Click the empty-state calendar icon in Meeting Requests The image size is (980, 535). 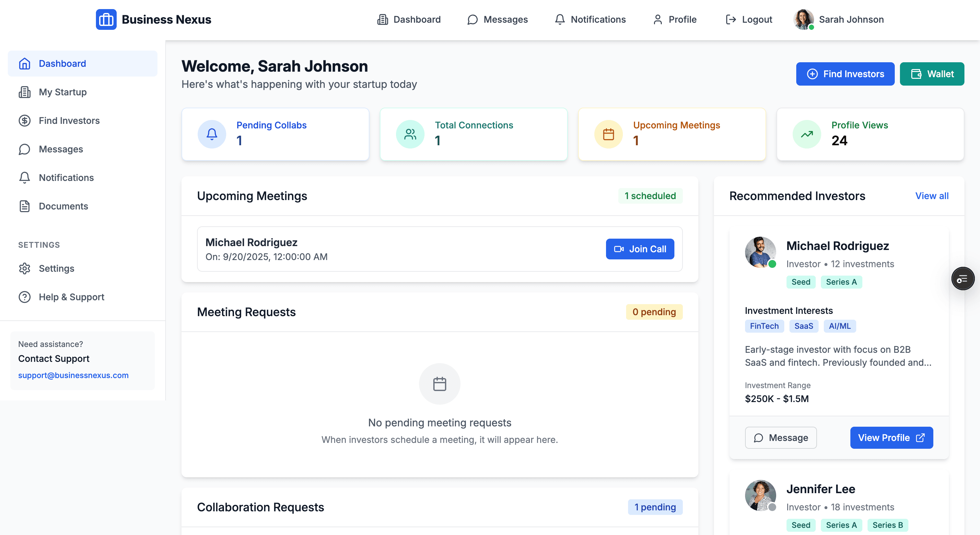(x=439, y=384)
